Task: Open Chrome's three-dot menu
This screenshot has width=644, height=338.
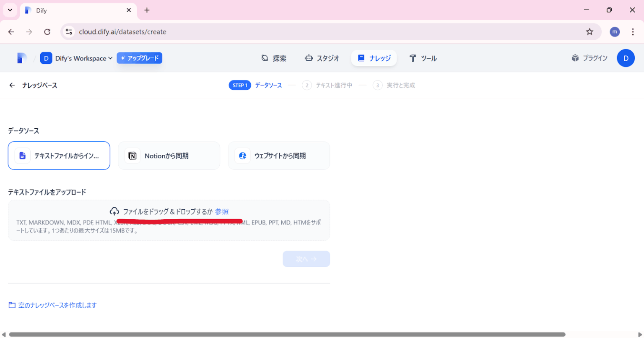Action: (633, 31)
